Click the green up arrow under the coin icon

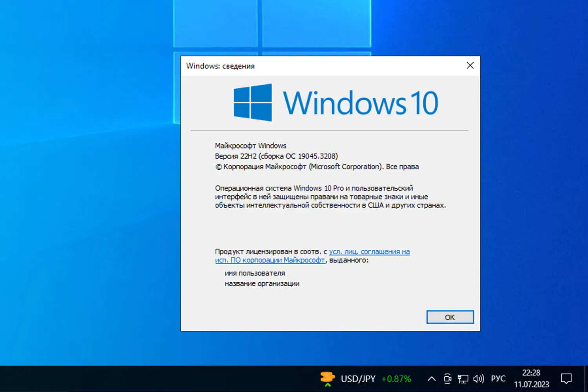point(327,386)
